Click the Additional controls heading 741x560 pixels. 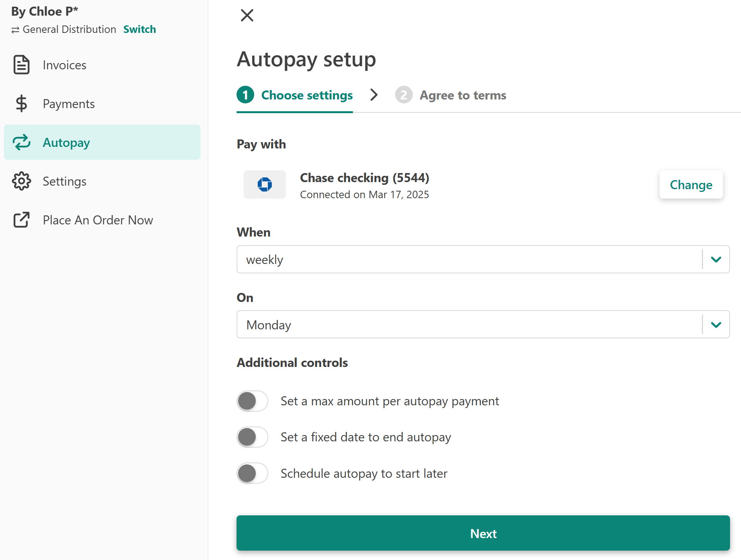[292, 363]
